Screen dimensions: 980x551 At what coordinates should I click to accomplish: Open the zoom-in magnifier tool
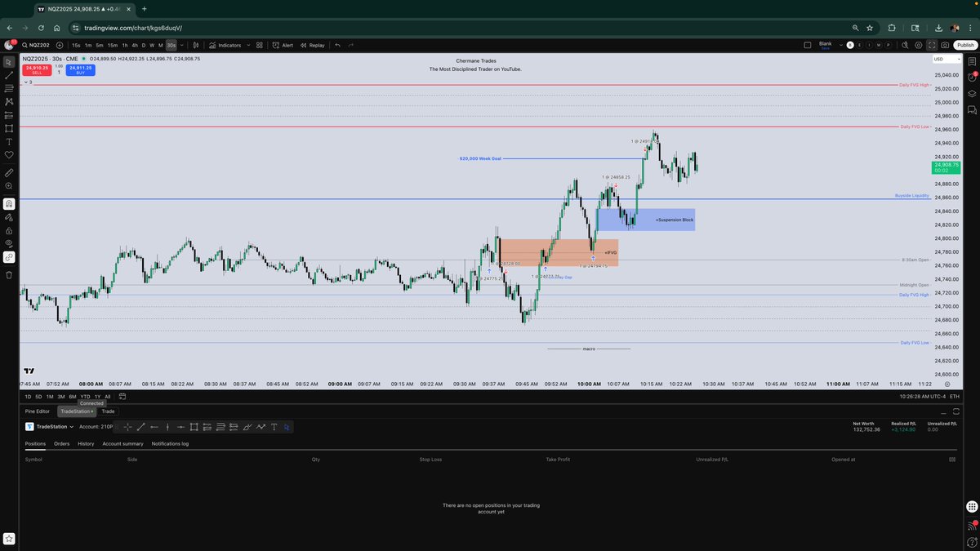point(9,186)
